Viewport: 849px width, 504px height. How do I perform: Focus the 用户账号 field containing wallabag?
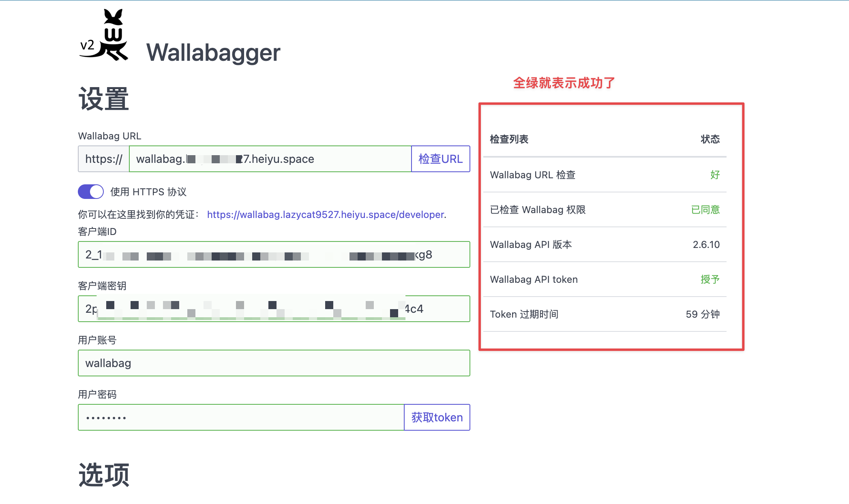click(x=274, y=363)
